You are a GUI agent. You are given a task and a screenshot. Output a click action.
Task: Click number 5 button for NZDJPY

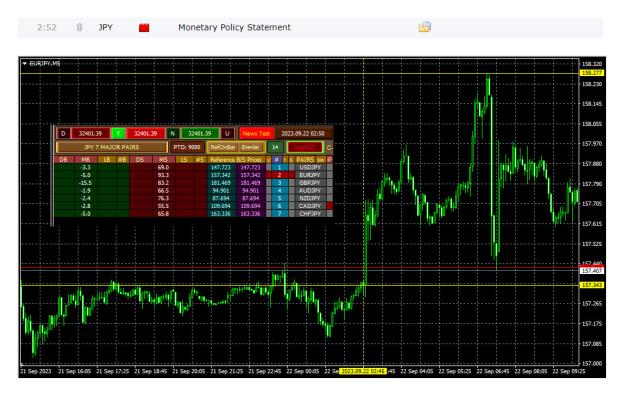tap(279, 198)
